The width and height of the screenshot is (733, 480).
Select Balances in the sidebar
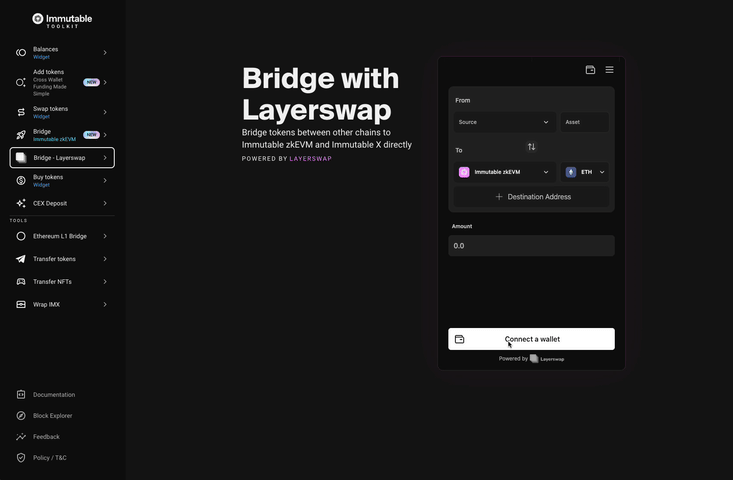pos(62,53)
